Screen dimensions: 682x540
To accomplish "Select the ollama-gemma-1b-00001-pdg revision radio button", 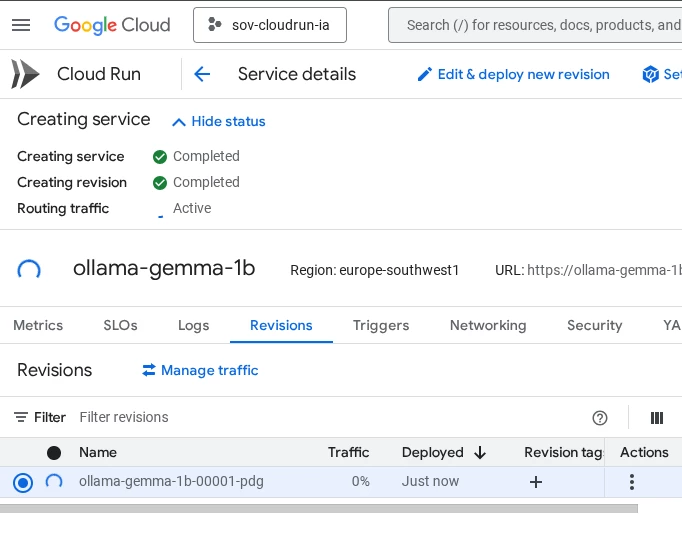I will coord(23,483).
